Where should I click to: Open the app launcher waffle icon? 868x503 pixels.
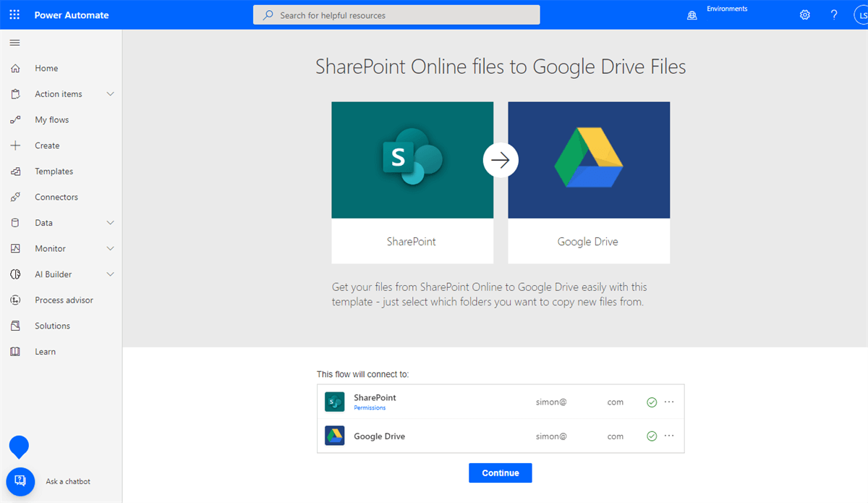tap(14, 14)
